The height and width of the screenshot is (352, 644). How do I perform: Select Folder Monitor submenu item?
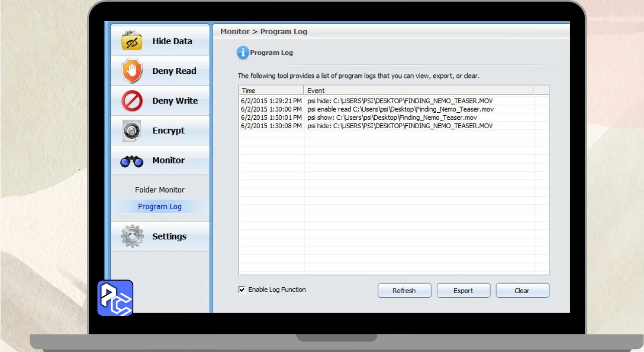(x=160, y=190)
